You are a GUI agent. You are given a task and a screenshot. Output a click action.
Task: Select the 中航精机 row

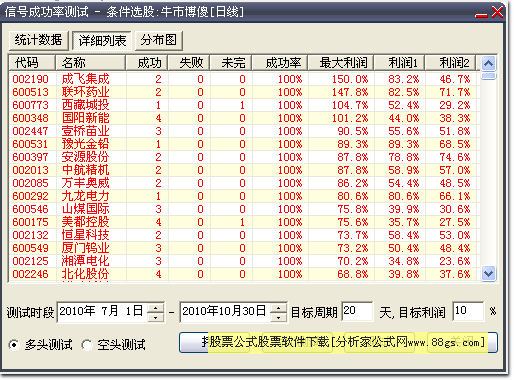pyautogui.click(x=244, y=170)
